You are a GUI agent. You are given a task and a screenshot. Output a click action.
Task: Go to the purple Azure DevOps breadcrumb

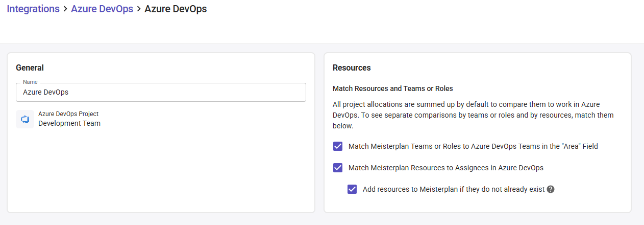pyautogui.click(x=102, y=9)
